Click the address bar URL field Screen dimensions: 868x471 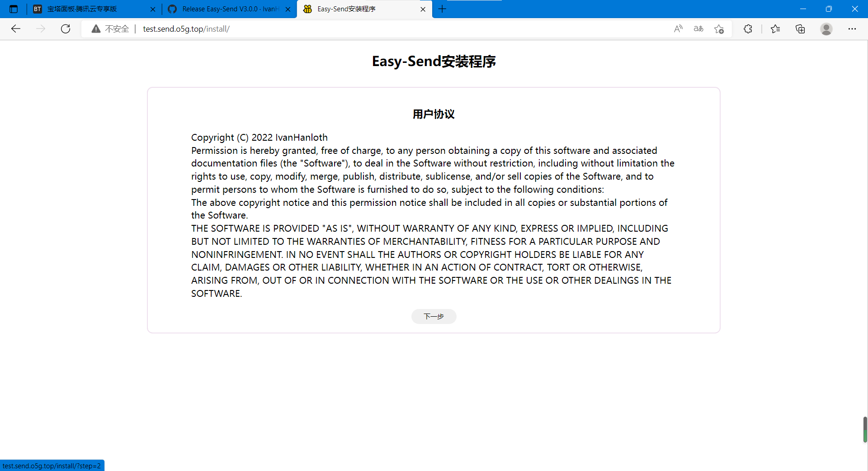click(362, 29)
